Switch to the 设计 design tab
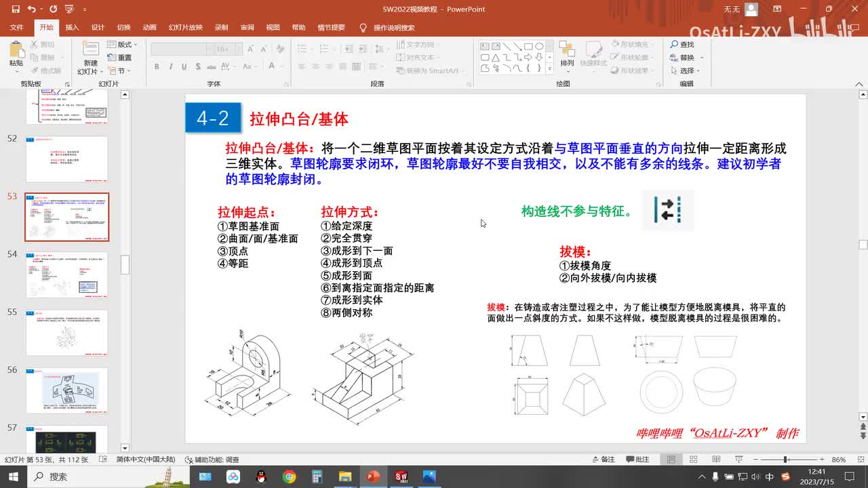Image resolution: width=868 pixels, height=488 pixels. point(98,28)
